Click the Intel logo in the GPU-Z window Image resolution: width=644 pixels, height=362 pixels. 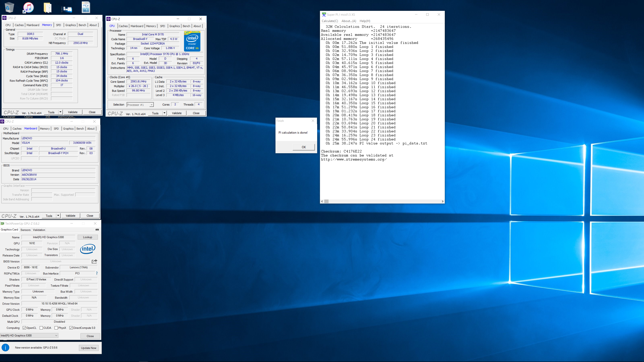(x=88, y=249)
